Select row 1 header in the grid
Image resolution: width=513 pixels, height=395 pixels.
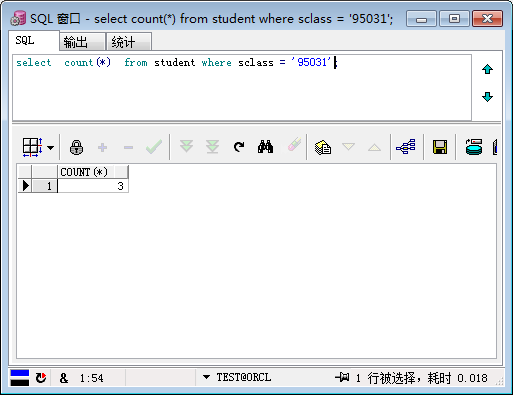pyautogui.click(x=45, y=186)
